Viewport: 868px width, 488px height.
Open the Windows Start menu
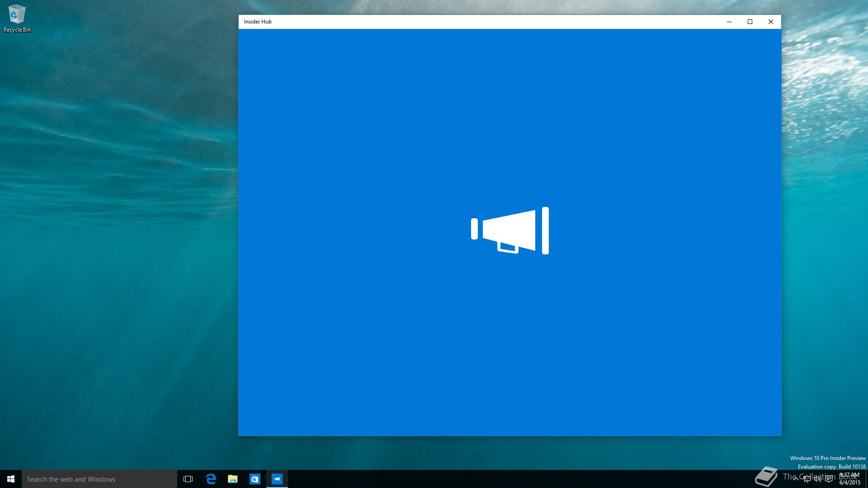11,479
